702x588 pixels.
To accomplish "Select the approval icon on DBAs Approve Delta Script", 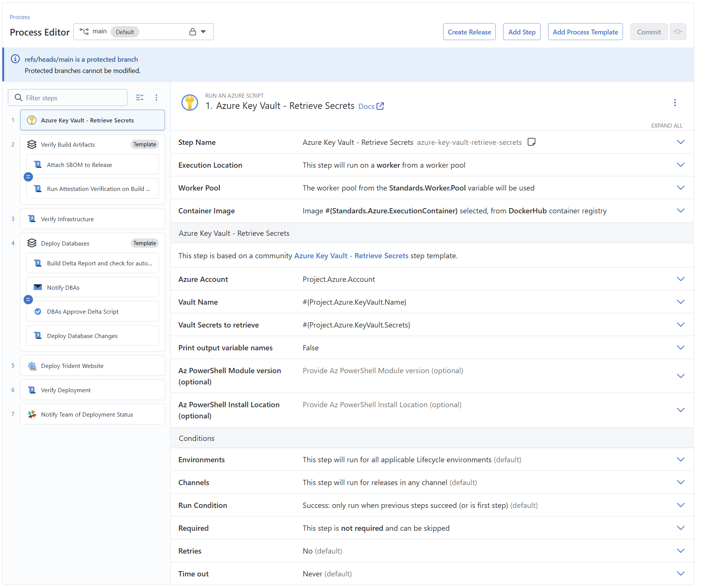I will (x=37, y=311).
